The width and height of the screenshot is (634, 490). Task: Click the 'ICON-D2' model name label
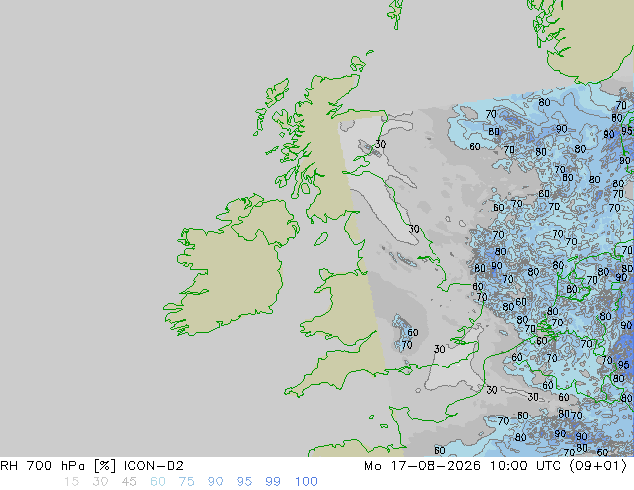(154, 466)
